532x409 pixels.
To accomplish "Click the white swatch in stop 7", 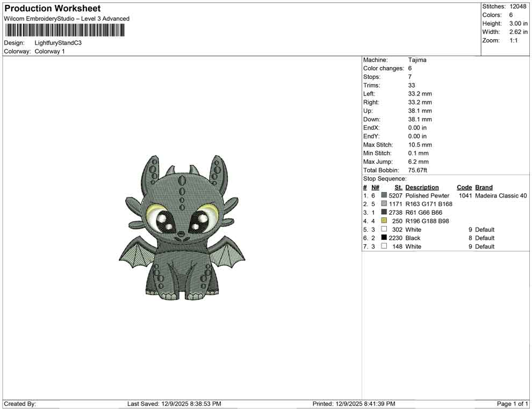I will (x=384, y=246).
